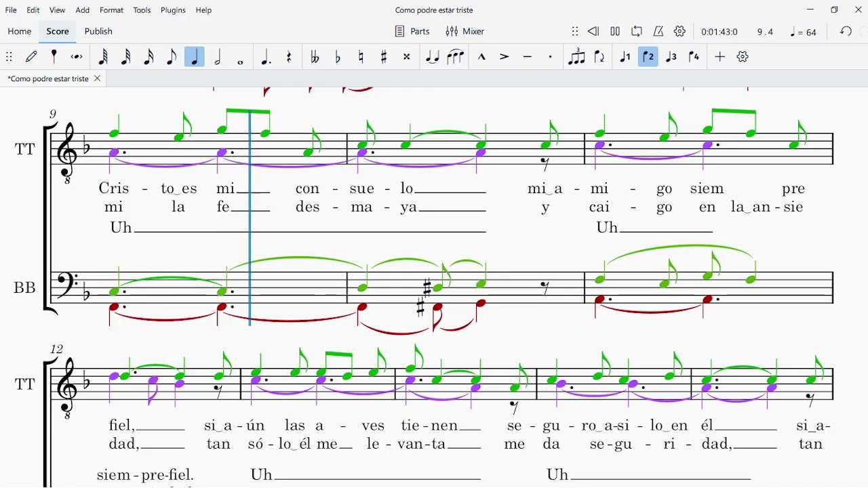Switch to voice 1

click(626, 58)
